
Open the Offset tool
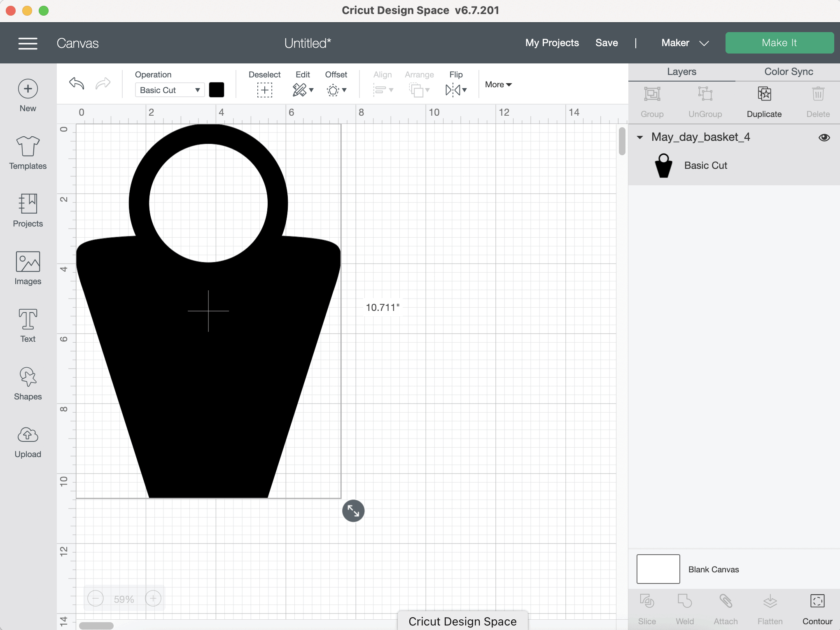coord(336,90)
